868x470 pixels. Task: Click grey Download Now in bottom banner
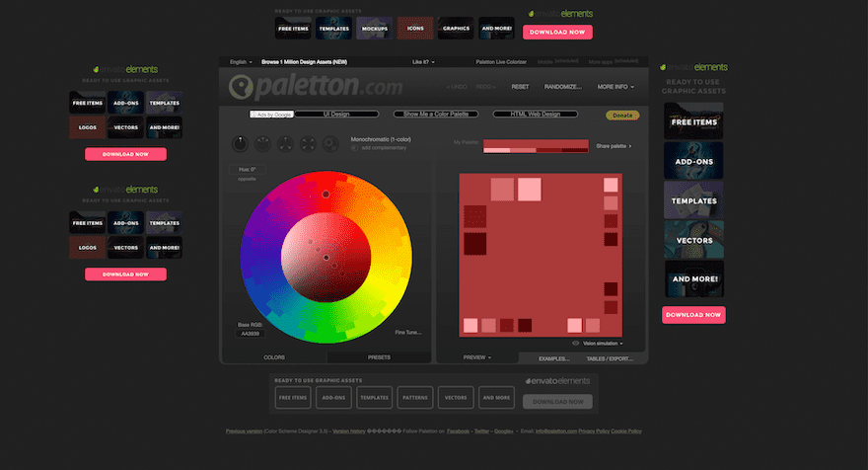tap(557, 401)
